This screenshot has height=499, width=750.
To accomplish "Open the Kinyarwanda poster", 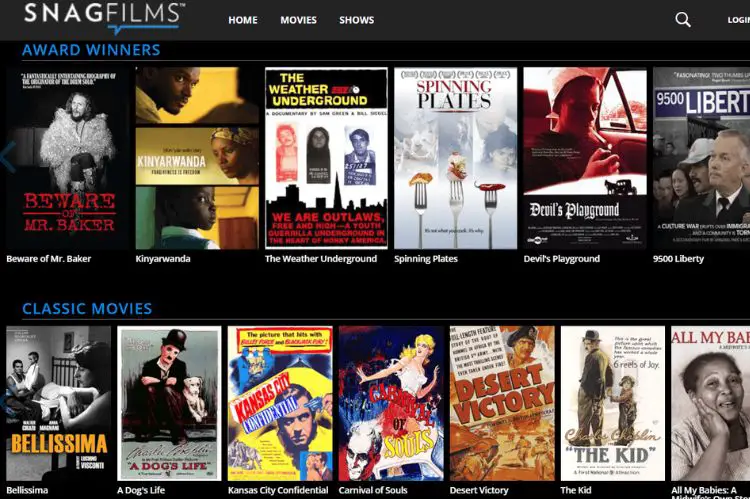I will 197,158.
